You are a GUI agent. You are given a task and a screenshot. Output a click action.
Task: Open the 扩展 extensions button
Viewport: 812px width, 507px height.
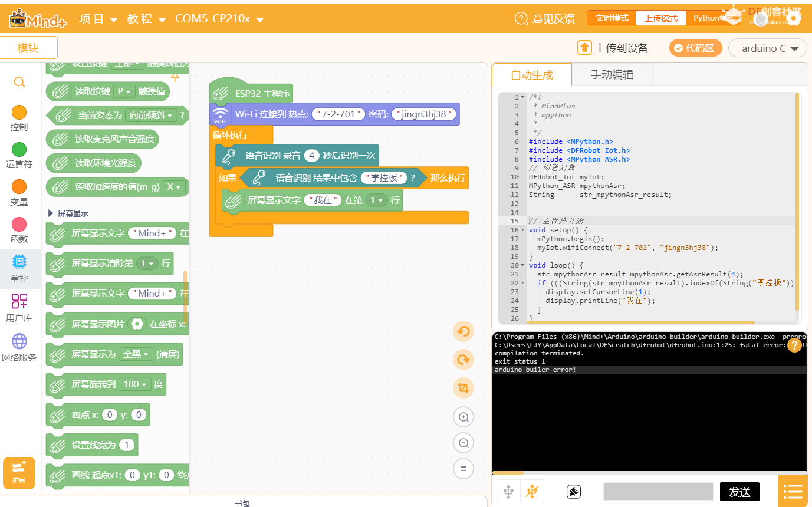[19, 473]
